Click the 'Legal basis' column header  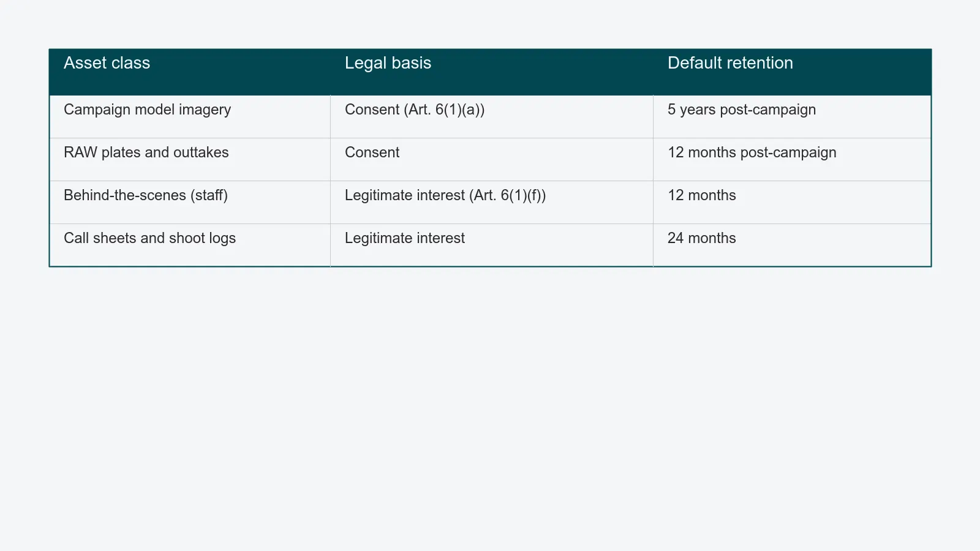point(492,72)
